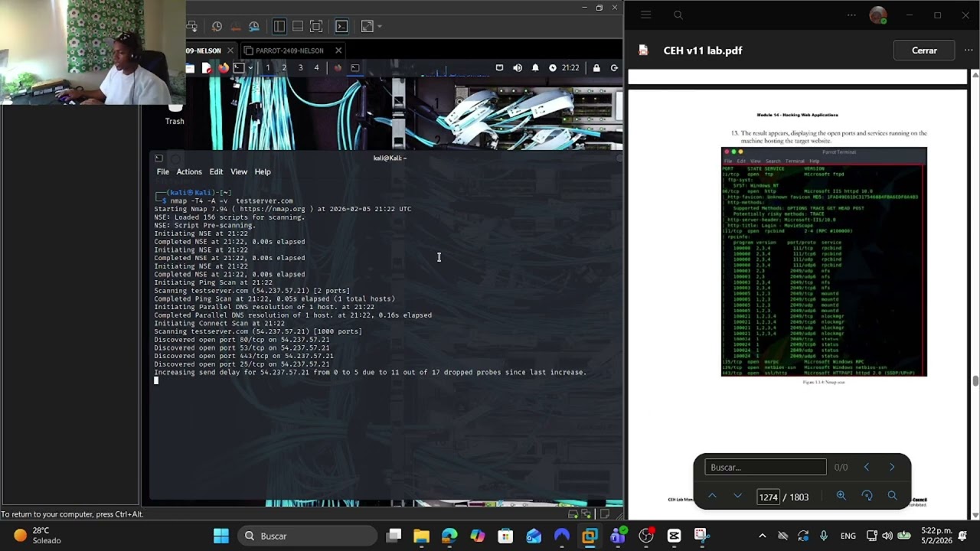
Task: Click the Buscar search field in the PDF viewer
Action: [766, 467]
